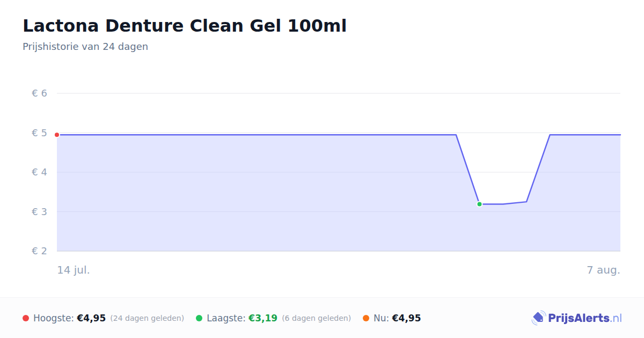Click the € 6 axis label
This screenshot has width=644, height=338.
[40, 93]
